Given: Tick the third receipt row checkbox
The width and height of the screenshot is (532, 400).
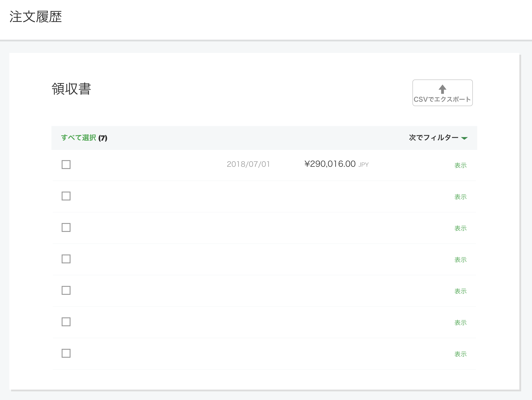Looking at the screenshot, I should coord(66,227).
